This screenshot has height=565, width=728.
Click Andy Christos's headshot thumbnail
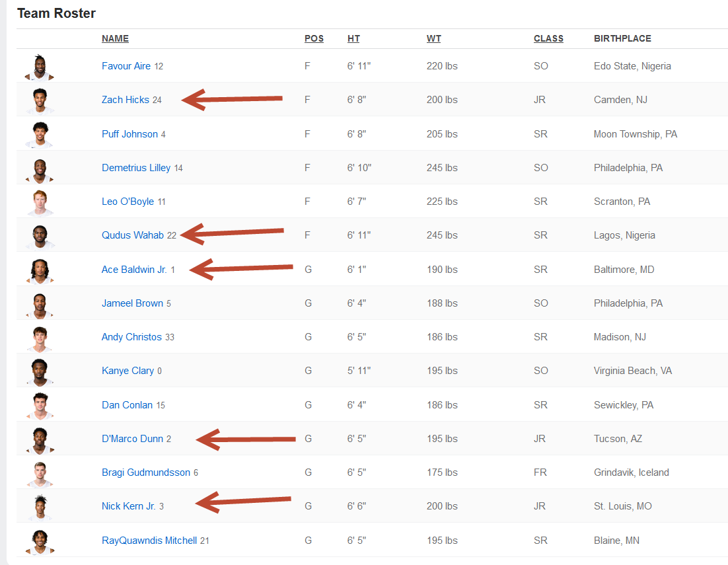pos(40,338)
